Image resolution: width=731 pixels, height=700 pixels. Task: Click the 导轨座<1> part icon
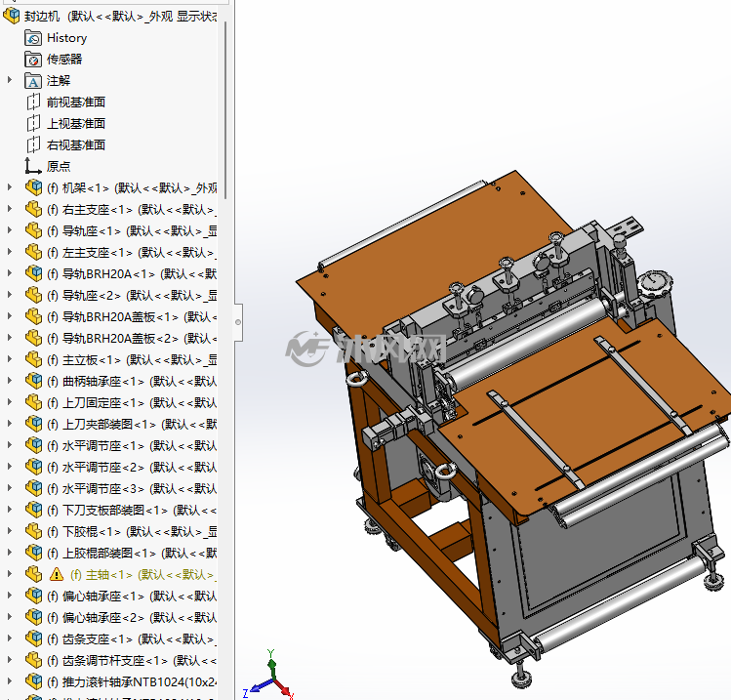33,230
